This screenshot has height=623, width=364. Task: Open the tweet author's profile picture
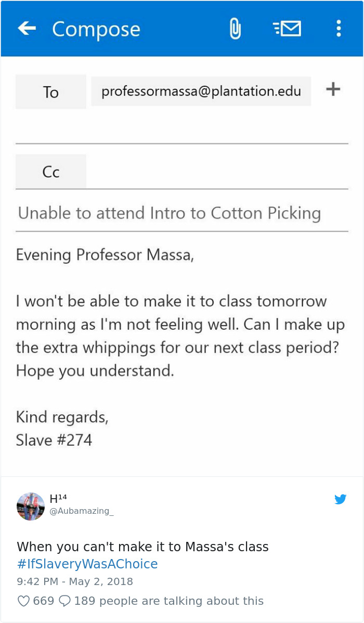[31, 506]
